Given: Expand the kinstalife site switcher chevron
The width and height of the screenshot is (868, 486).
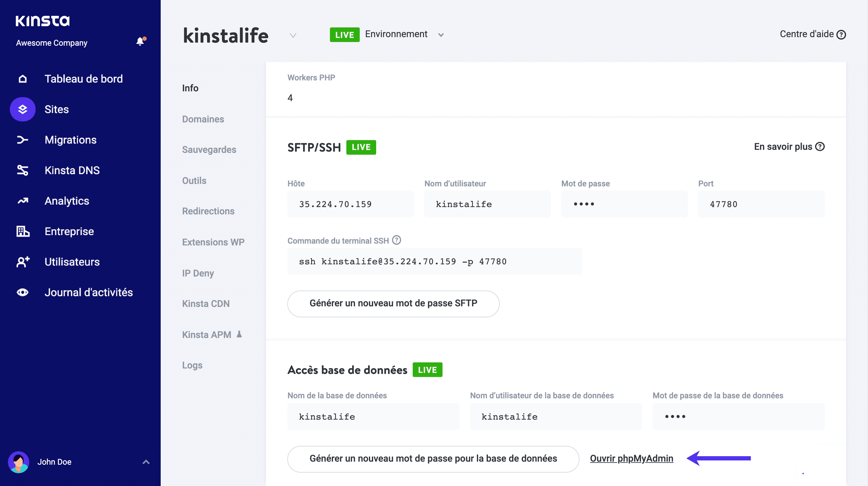Looking at the screenshot, I should pos(293,35).
